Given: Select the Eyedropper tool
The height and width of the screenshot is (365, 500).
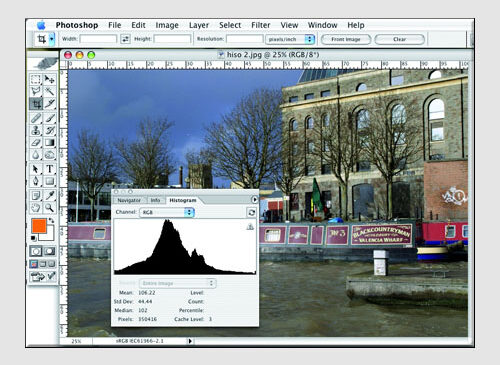Looking at the screenshot, I should click(49, 195).
